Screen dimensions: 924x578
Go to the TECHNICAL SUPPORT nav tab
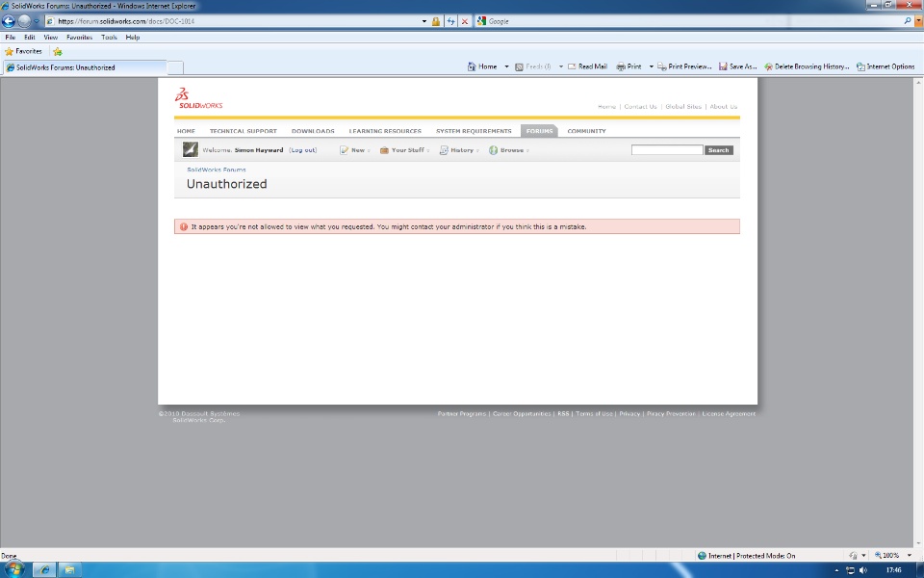[x=243, y=131]
